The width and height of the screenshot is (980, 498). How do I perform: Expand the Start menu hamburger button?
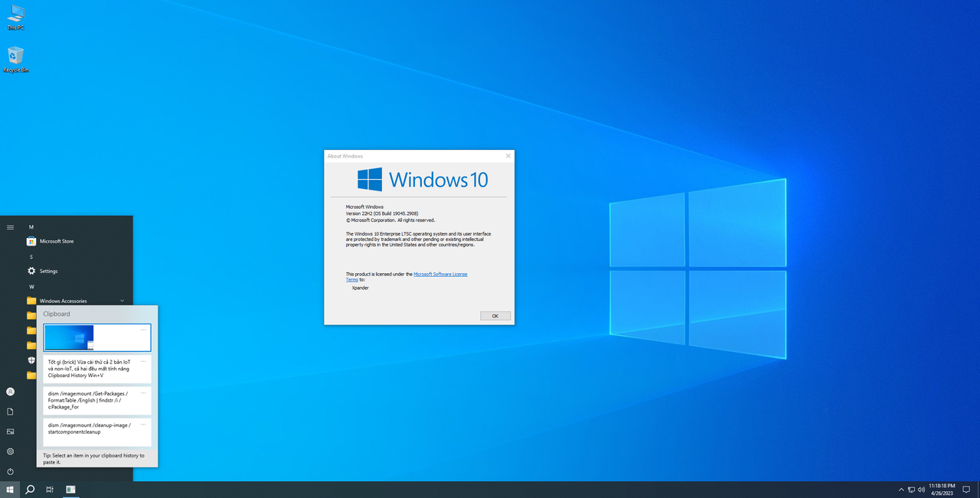tap(10, 227)
